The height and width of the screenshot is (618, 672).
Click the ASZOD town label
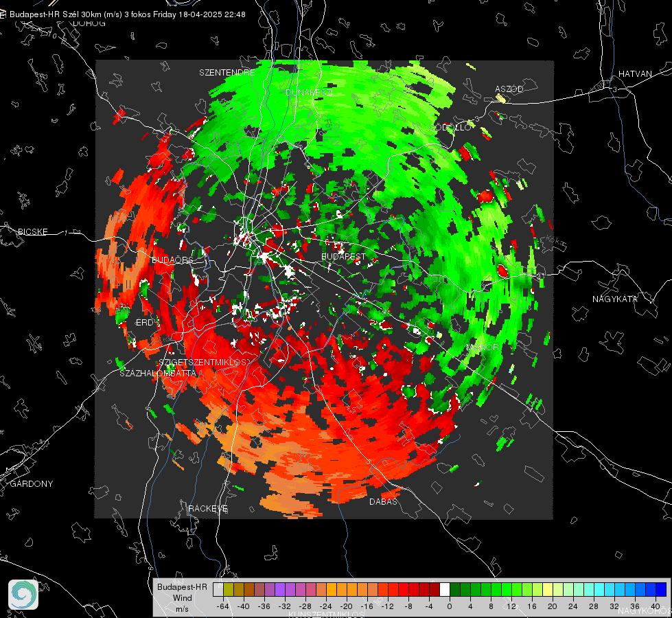(509, 89)
